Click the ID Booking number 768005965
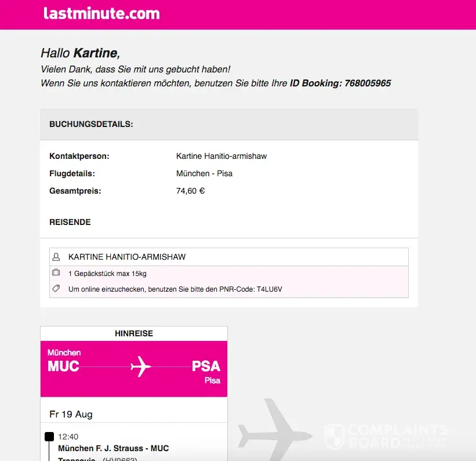Screen dimensions: 476x461 pos(368,84)
